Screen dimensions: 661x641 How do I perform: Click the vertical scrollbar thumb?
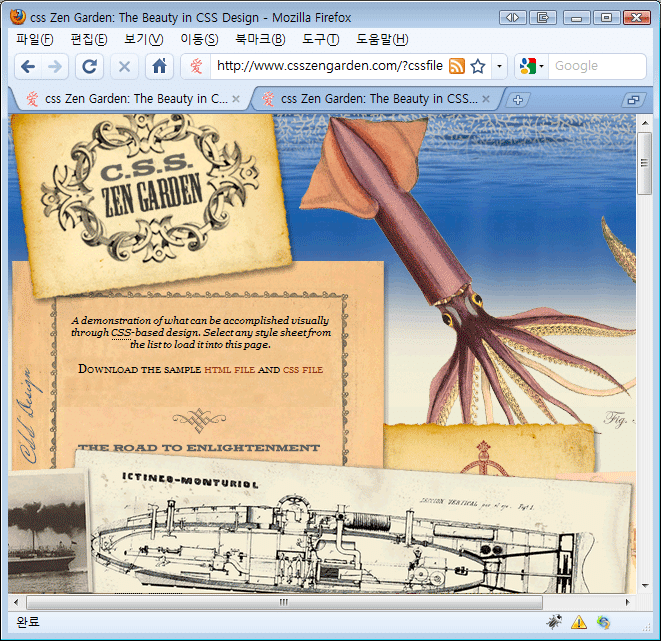645,163
